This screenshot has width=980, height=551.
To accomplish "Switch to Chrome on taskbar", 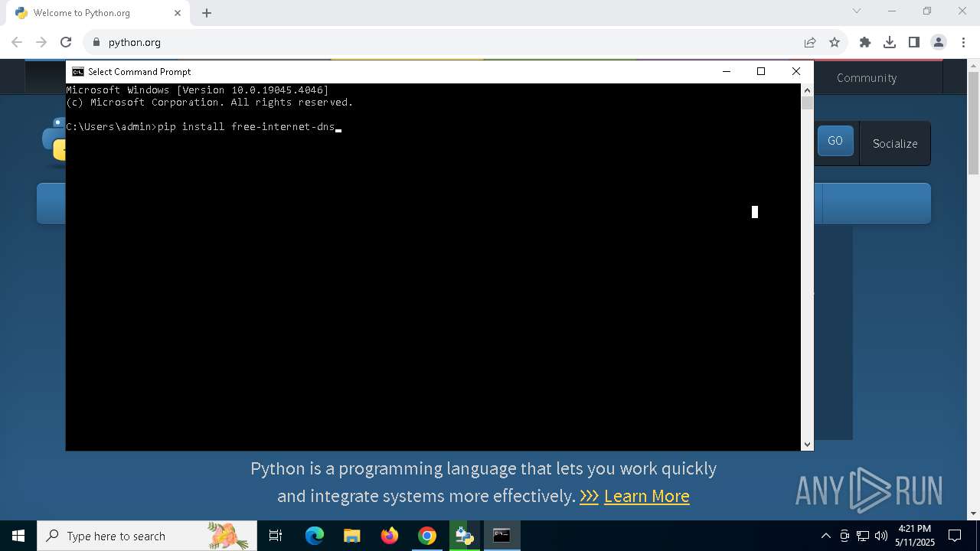I will (x=427, y=536).
